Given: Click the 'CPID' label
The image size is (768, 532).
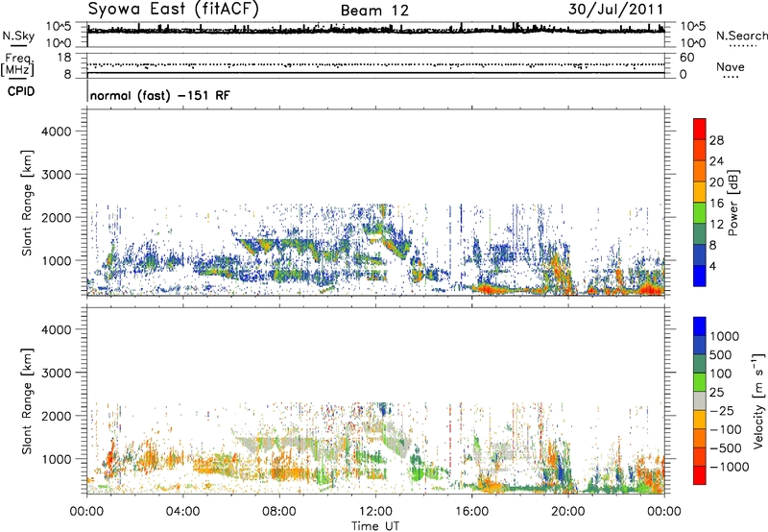Looking at the screenshot, I should click(21, 91).
